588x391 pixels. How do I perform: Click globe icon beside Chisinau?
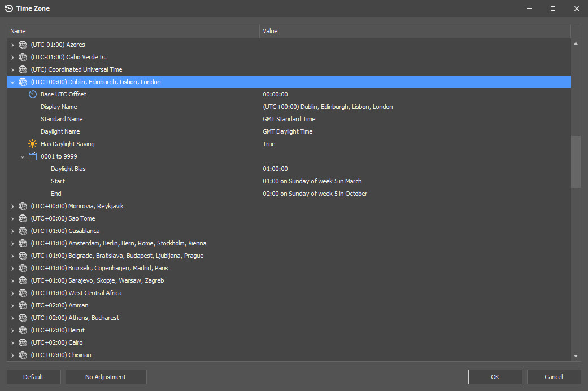23,355
